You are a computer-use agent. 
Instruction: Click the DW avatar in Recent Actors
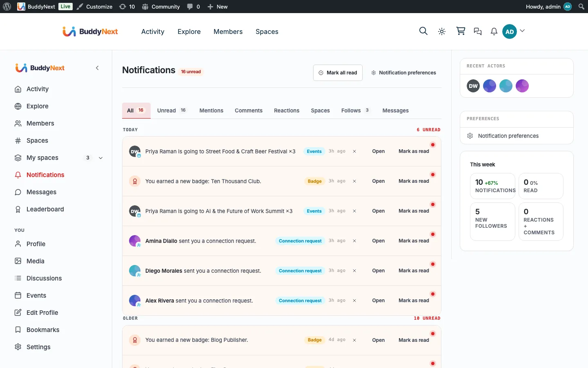473,86
